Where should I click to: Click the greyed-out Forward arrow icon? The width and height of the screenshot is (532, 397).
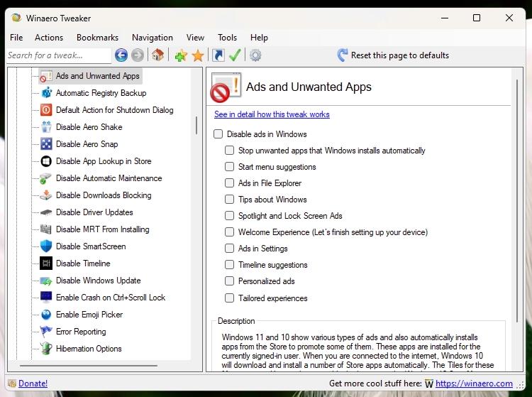138,55
